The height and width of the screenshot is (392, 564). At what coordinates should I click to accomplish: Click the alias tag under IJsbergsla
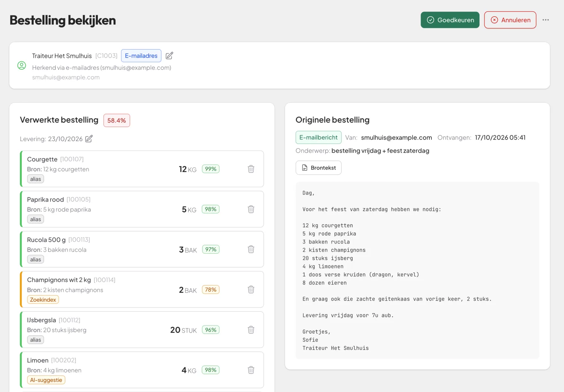coord(35,340)
